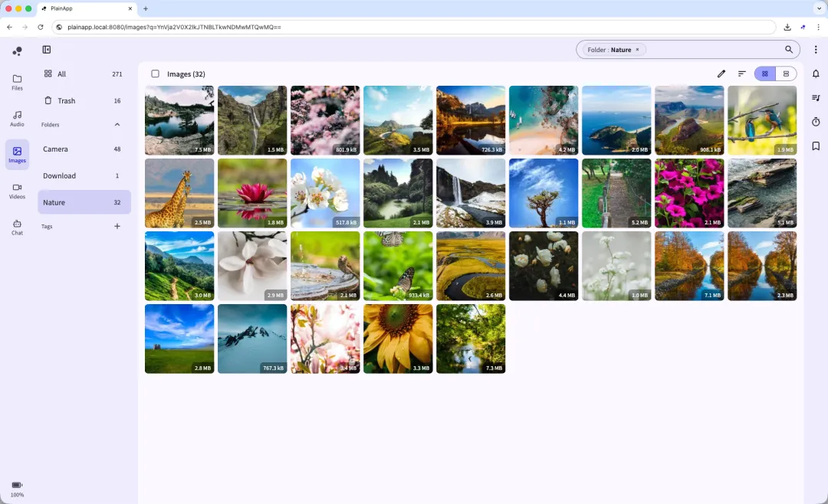
Task: Check the select-all checkbox next to Images (32)
Action: pos(156,74)
